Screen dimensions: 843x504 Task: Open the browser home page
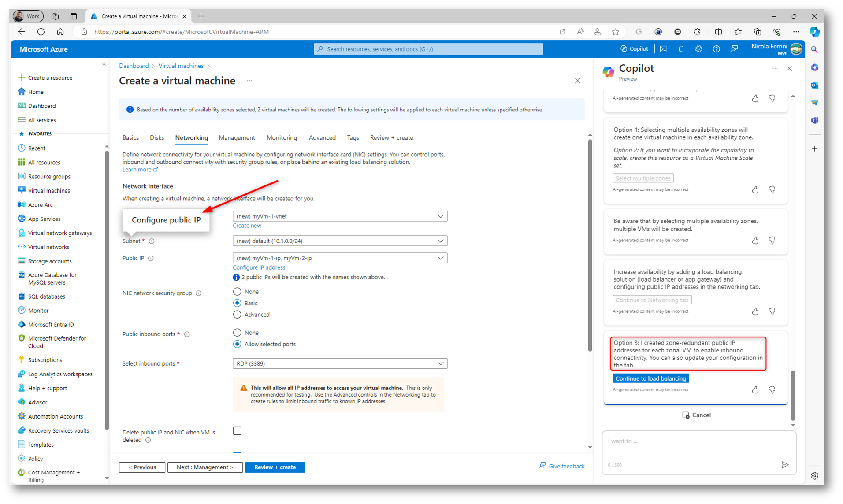pos(60,32)
